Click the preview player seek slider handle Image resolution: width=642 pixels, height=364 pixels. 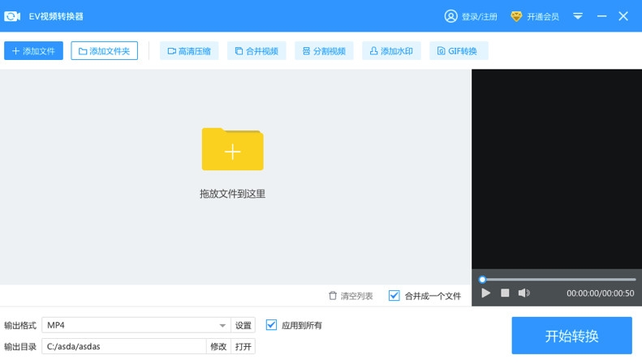[482, 280]
